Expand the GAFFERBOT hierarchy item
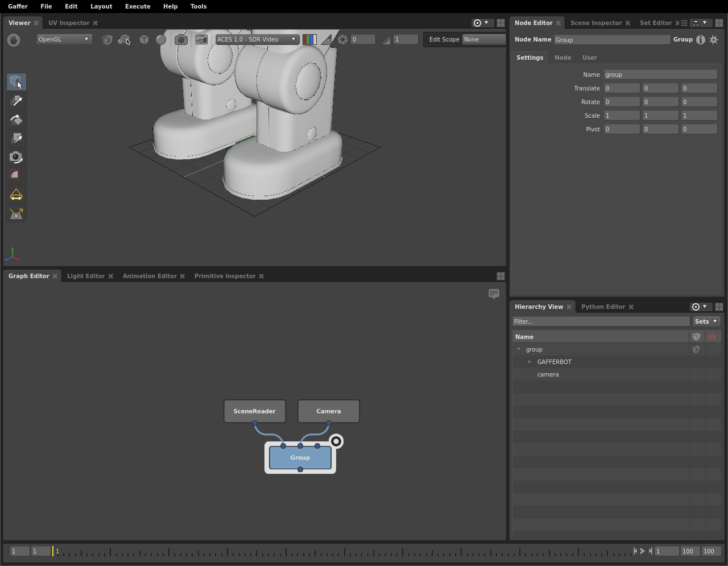The width and height of the screenshot is (728, 566). (x=530, y=362)
